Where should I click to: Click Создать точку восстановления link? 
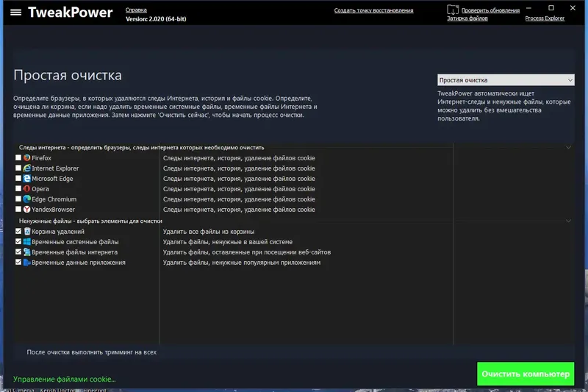tap(373, 10)
